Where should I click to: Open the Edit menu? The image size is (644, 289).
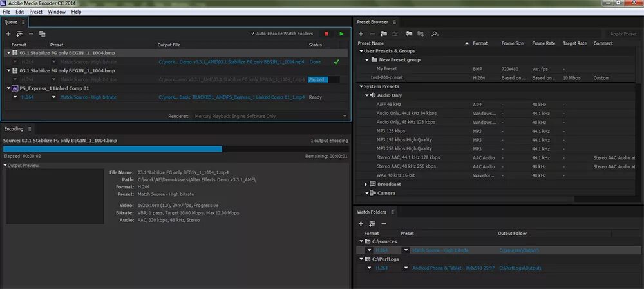click(20, 12)
